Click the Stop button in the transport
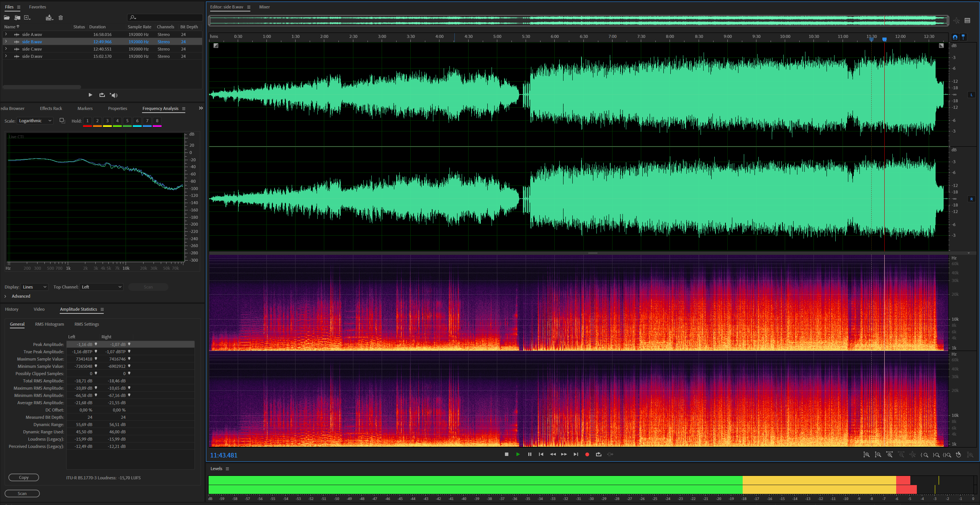Viewport: 980px width, 505px height. [506, 454]
